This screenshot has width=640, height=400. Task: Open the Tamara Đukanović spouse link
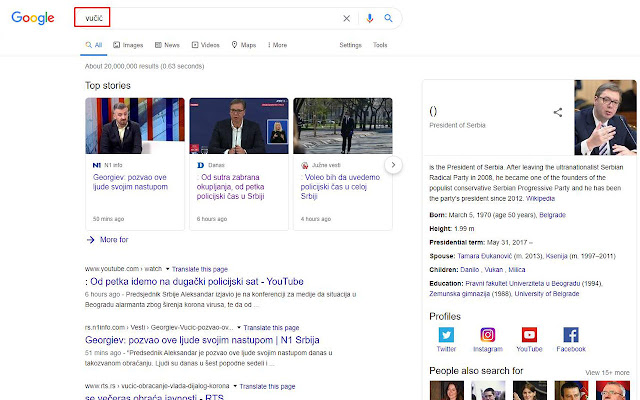(x=484, y=256)
